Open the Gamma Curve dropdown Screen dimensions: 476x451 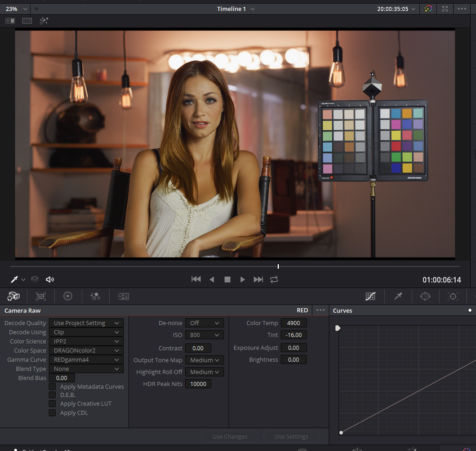(87, 360)
